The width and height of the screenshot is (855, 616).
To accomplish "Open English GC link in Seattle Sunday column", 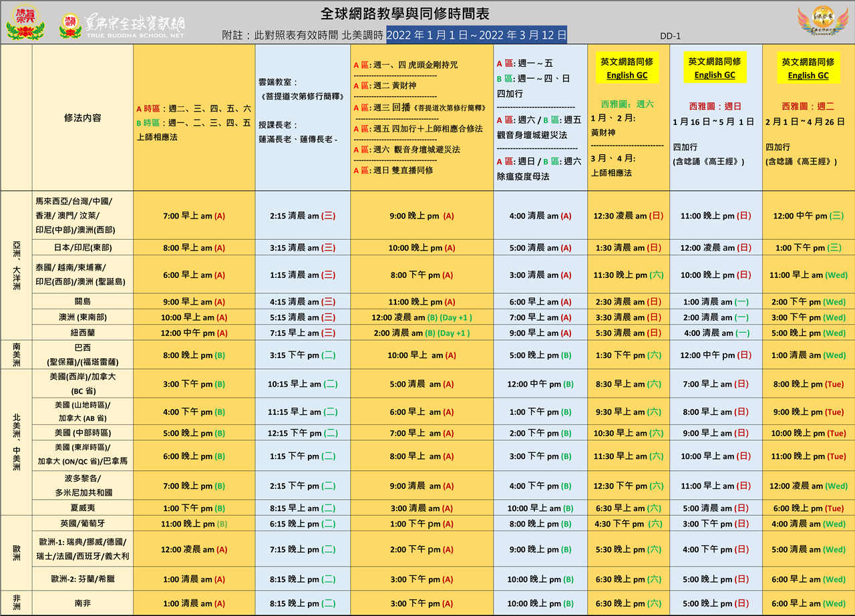I will pyautogui.click(x=714, y=75).
